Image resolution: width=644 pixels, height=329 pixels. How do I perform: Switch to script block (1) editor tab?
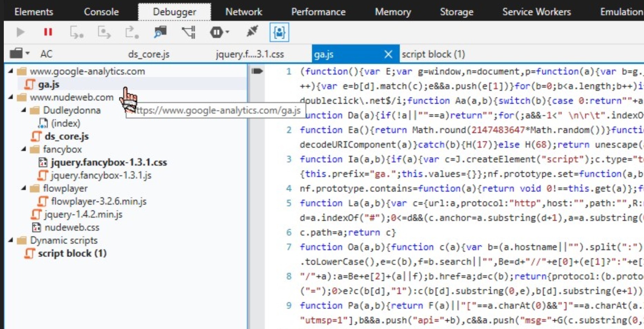[x=433, y=54]
